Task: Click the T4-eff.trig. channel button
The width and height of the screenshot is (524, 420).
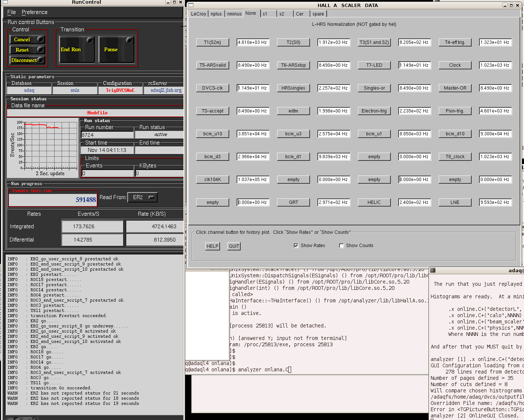Action: click(x=455, y=42)
